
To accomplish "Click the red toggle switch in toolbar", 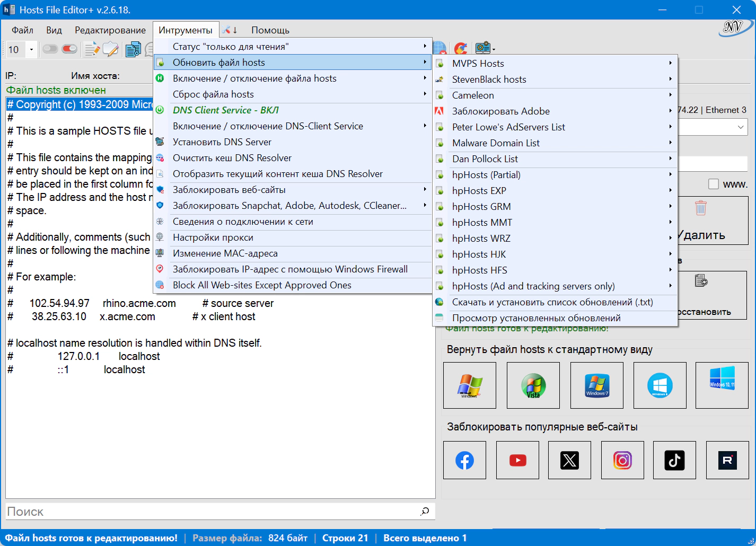I will [69, 49].
